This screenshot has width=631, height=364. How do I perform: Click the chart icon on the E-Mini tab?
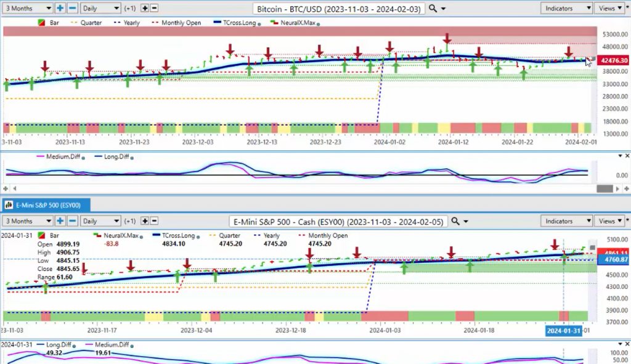[x=9, y=205]
